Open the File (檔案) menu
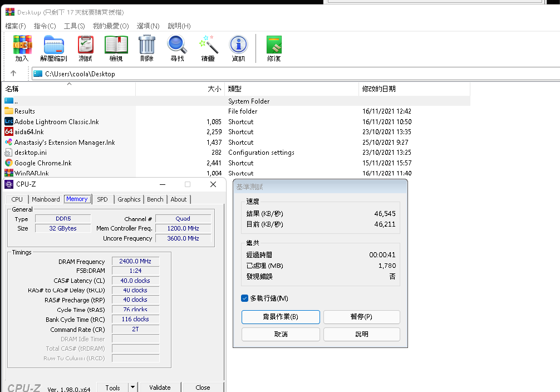560x392 pixels. [x=16, y=26]
